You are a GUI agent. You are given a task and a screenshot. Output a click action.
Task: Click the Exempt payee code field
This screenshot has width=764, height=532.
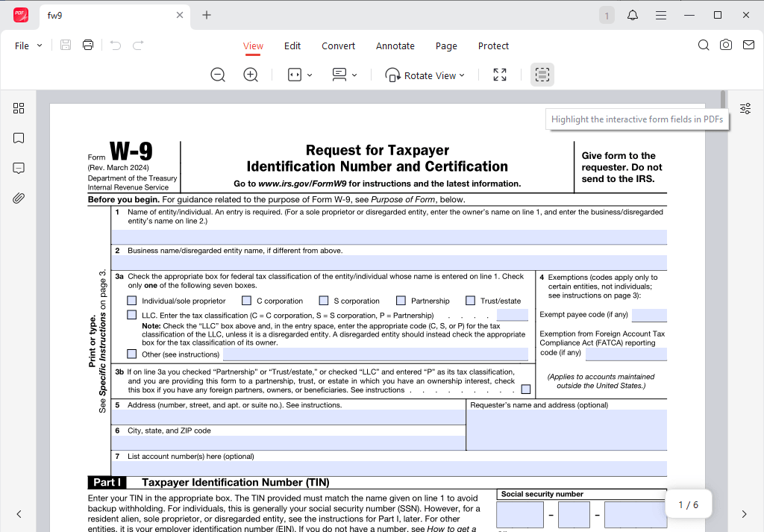pos(649,315)
